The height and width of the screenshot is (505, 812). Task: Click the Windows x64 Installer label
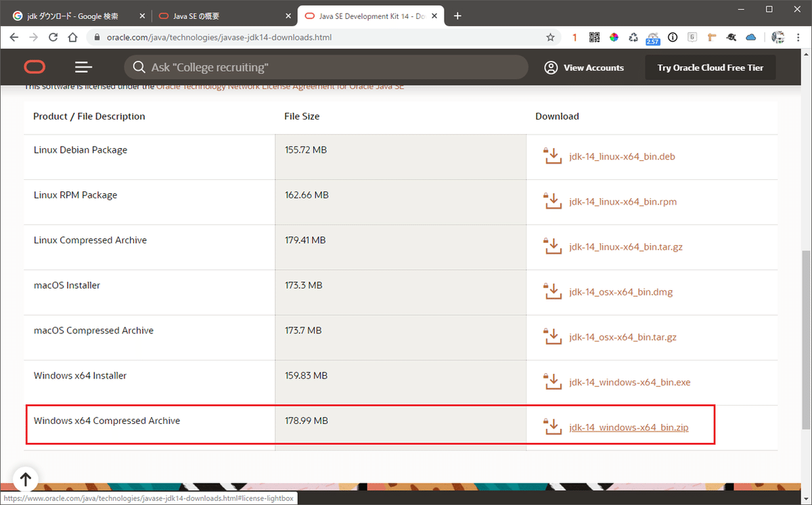click(x=81, y=375)
